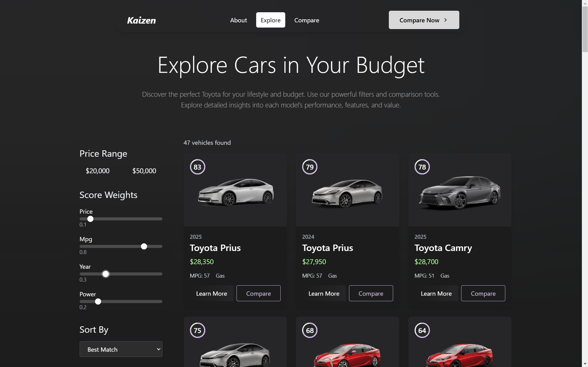
Task: Adjust the Mpg weight slider handle
Action: (144, 246)
